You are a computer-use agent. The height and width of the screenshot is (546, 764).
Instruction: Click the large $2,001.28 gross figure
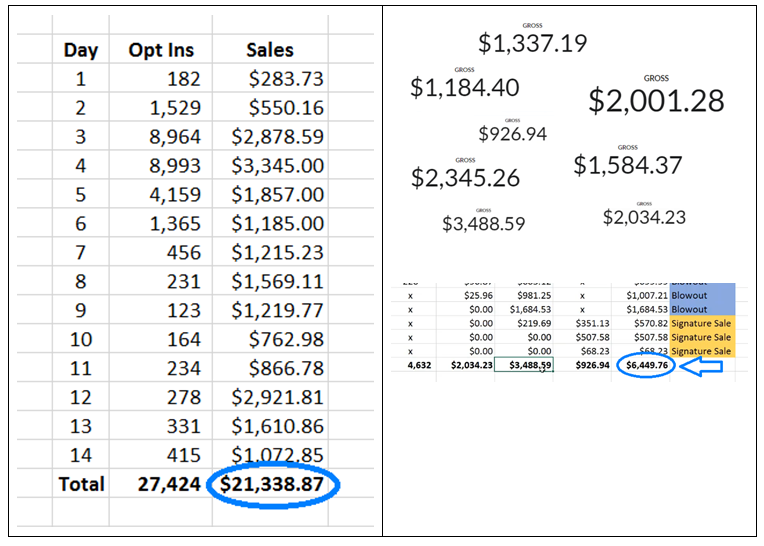point(656,100)
